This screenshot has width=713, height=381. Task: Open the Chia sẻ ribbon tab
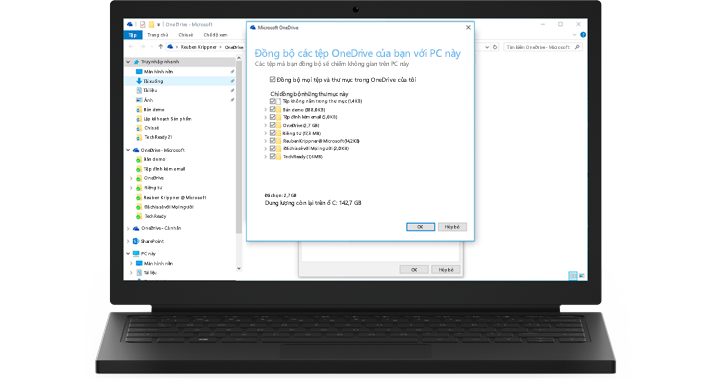[x=186, y=35]
